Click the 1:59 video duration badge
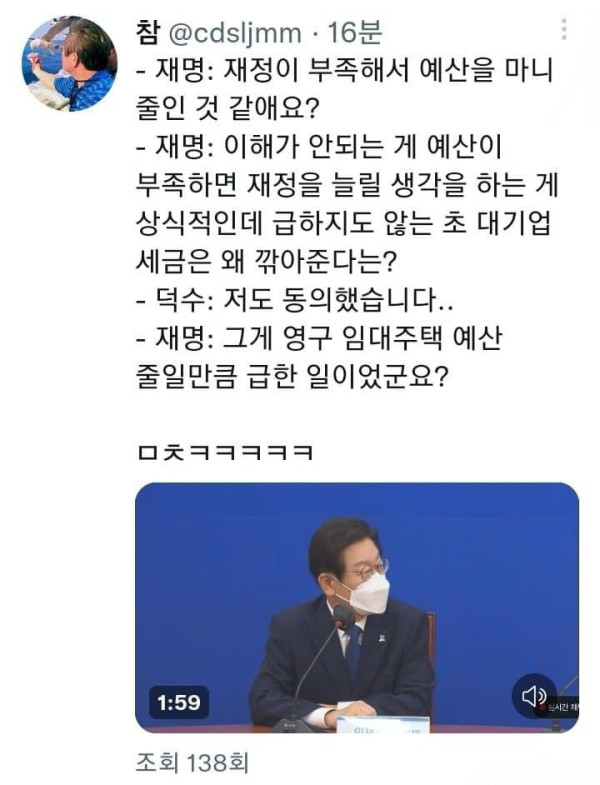 pyautogui.click(x=179, y=702)
